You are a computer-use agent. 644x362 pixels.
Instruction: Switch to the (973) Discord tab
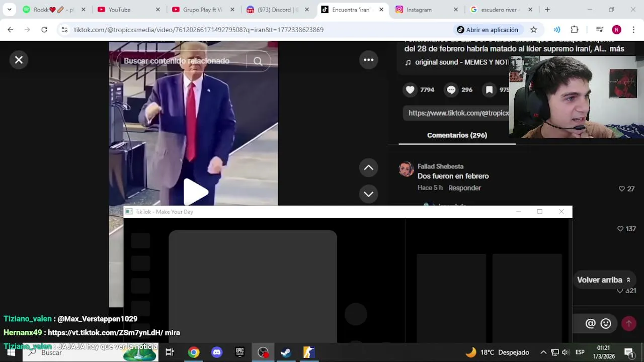pos(277,10)
